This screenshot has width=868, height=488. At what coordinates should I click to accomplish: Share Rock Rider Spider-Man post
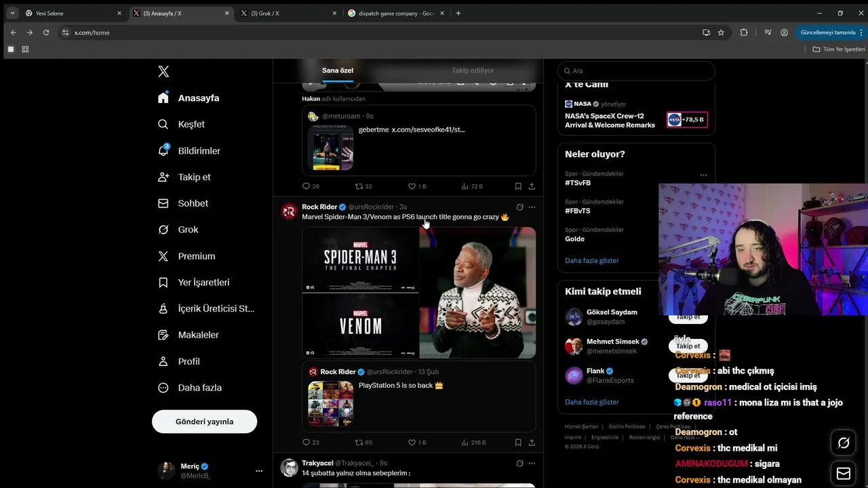click(x=532, y=443)
